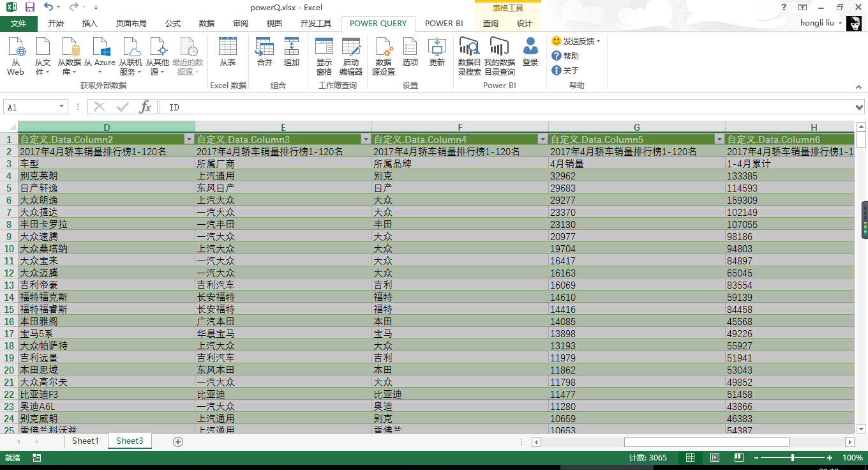Screen dimensions: 868x470
Task: Click the Insert Function fx icon
Action: pos(146,107)
